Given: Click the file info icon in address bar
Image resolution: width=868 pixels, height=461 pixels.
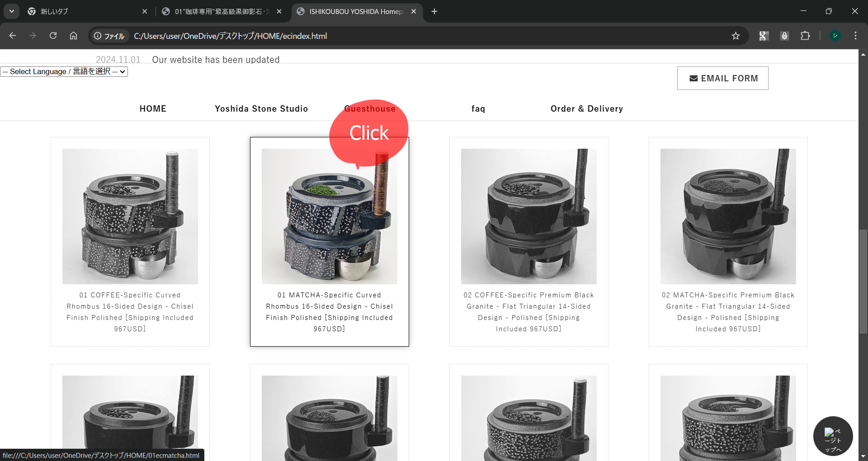Looking at the screenshot, I should pyautogui.click(x=109, y=36).
